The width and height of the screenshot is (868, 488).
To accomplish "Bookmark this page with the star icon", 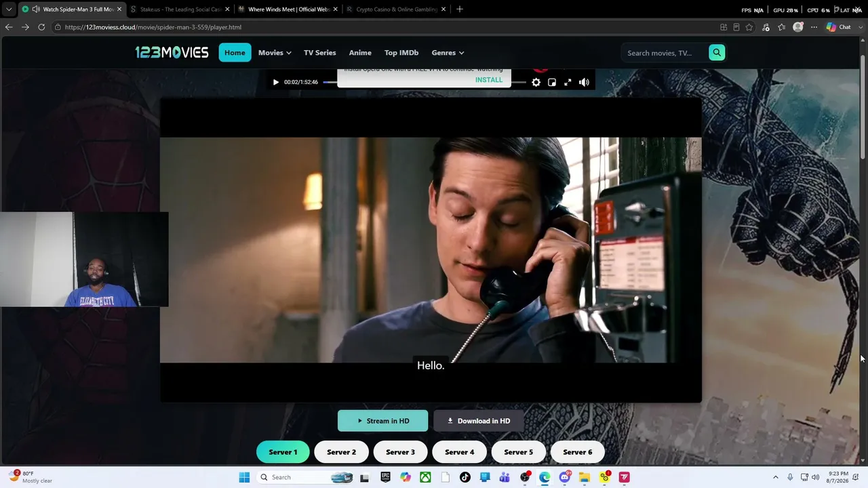I will pyautogui.click(x=749, y=27).
